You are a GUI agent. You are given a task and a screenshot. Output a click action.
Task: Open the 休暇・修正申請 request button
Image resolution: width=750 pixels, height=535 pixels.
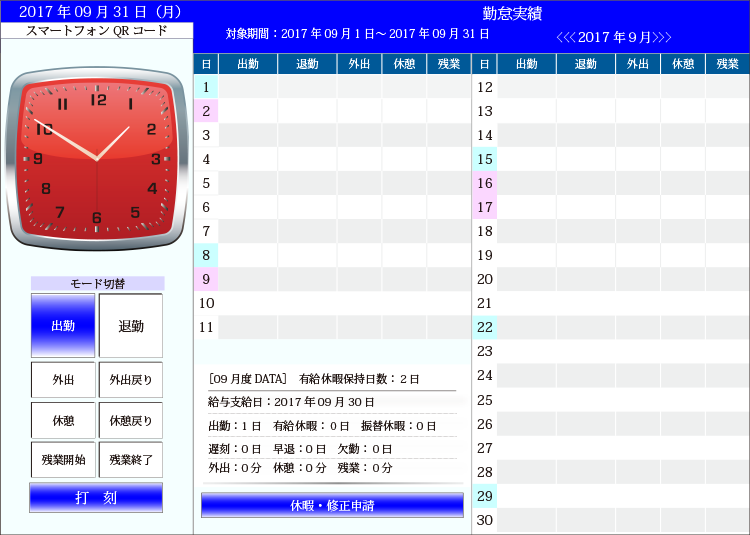332,505
